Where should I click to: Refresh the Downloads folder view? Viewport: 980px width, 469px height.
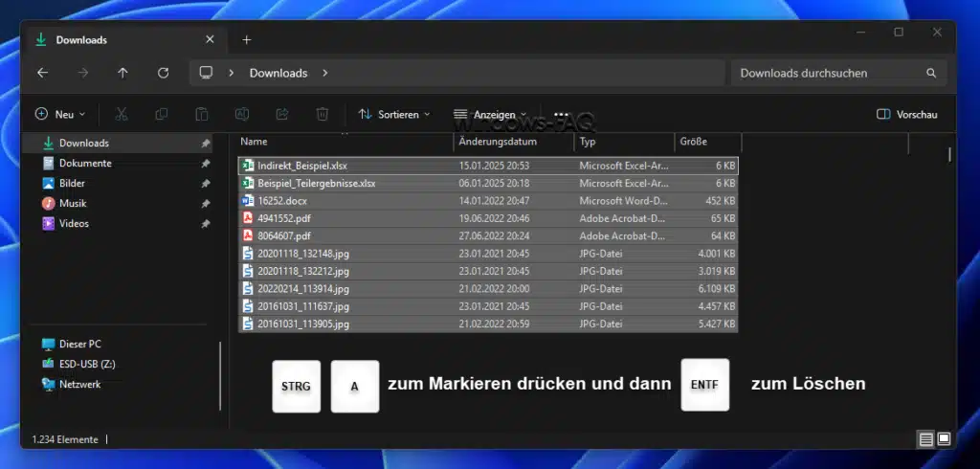pyautogui.click(x=163, y=73)
